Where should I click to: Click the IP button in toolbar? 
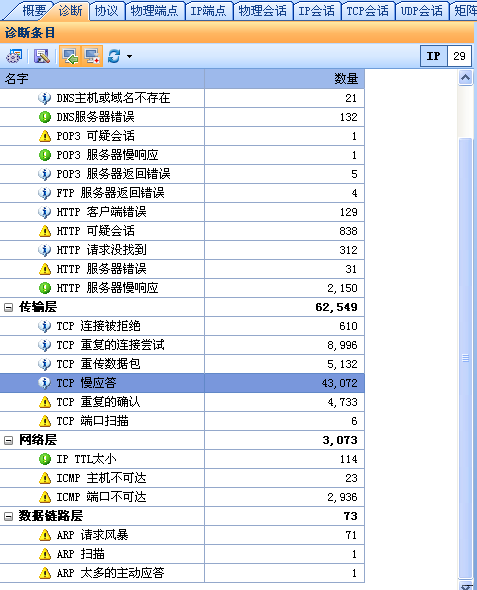pos(434,56)
